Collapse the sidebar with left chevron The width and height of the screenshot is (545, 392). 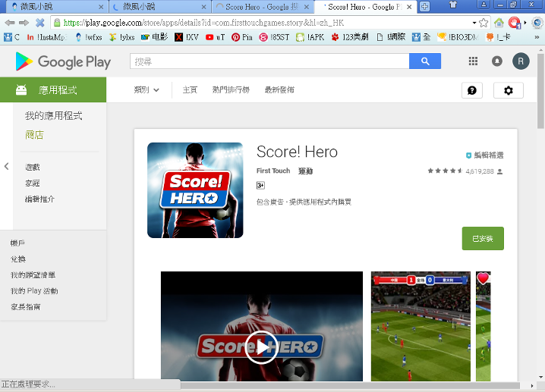point(6,166)
